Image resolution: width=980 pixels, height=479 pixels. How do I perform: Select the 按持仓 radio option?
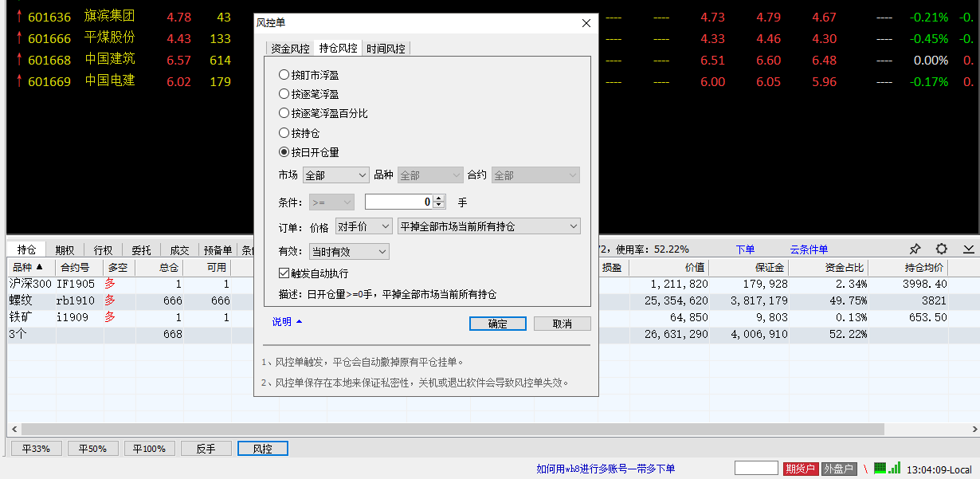pyautogui.click(x=284, y=133)
